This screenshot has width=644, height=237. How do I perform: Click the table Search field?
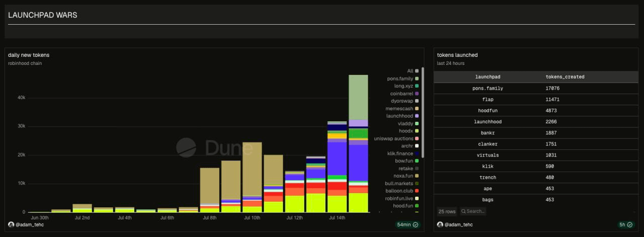click(472, 211)
